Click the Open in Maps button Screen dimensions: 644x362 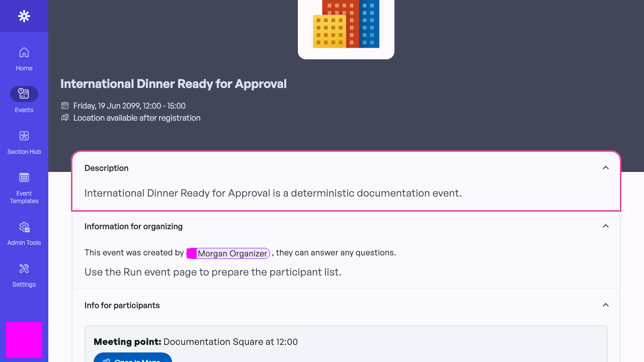pos(133,357)
